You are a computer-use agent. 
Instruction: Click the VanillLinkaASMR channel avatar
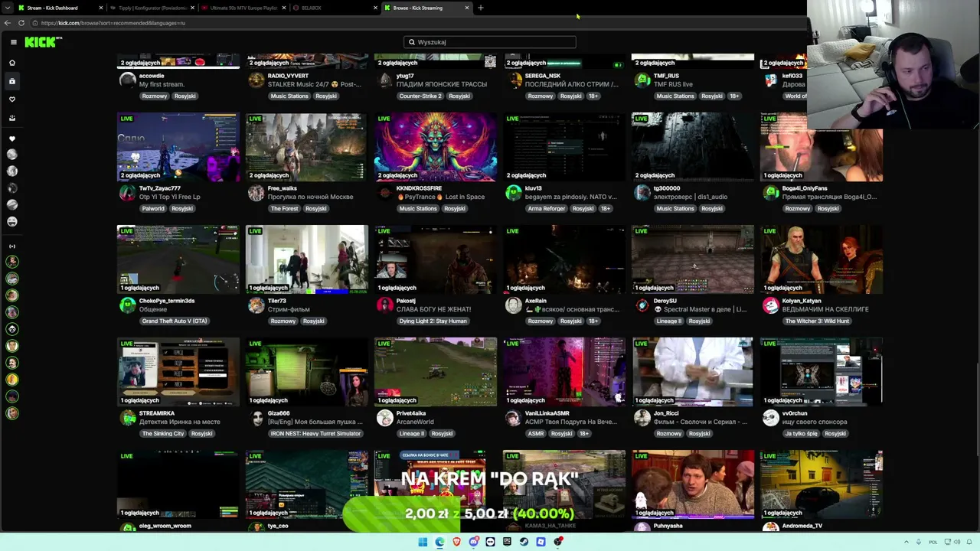[514, 418]
